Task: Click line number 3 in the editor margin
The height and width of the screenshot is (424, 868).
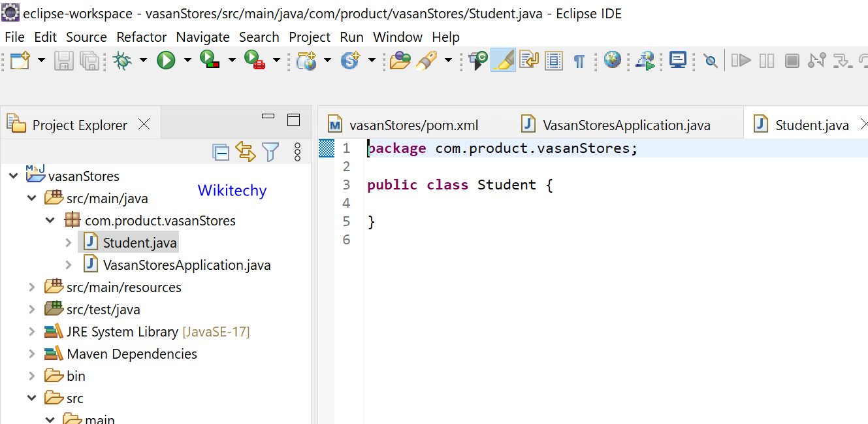Action: [346, 184]
